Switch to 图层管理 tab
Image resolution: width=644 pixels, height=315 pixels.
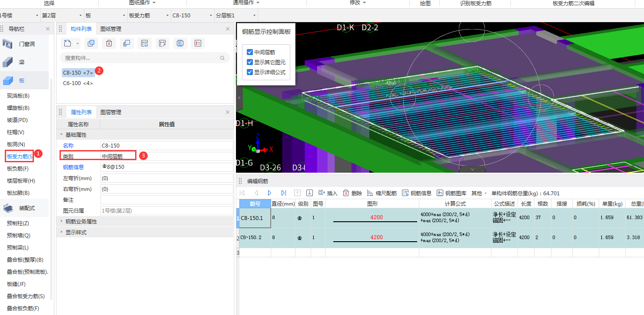click(111, 112)
